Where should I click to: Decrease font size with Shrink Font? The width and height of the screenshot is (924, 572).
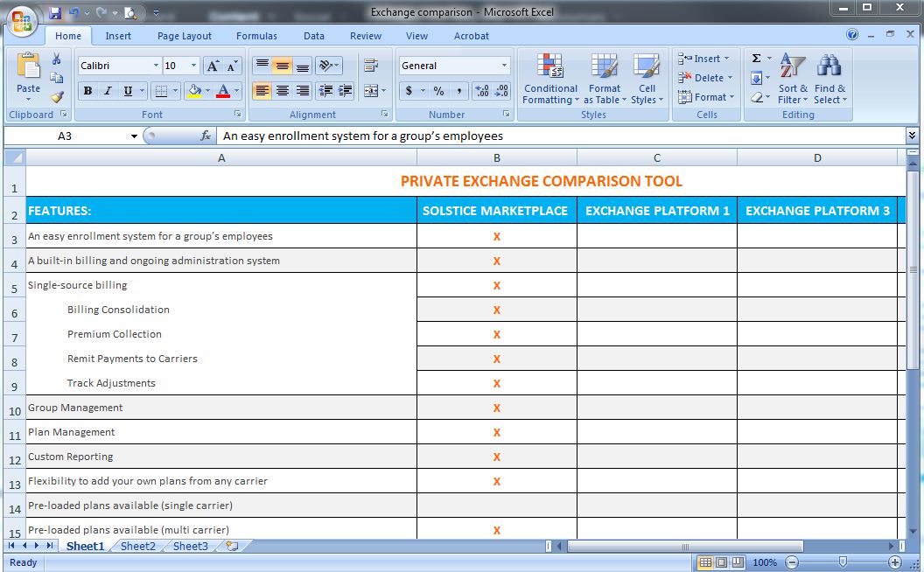(232, 66)
